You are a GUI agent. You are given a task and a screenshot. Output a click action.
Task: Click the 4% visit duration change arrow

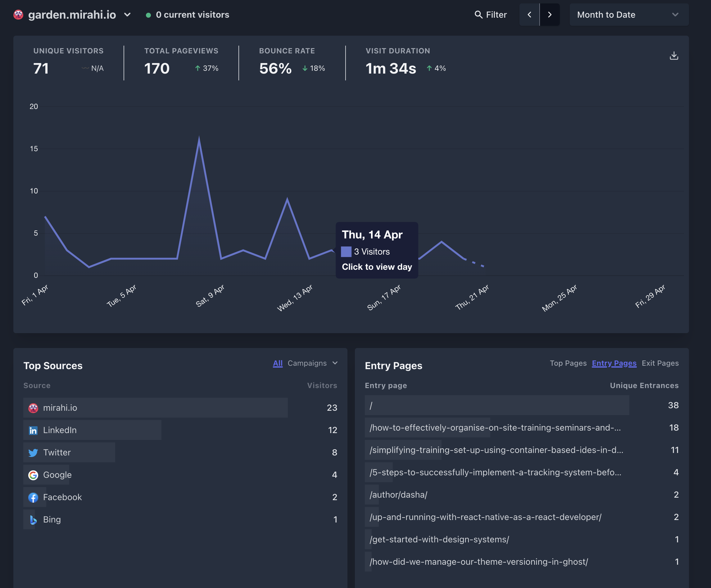click(x=429, y=68)
